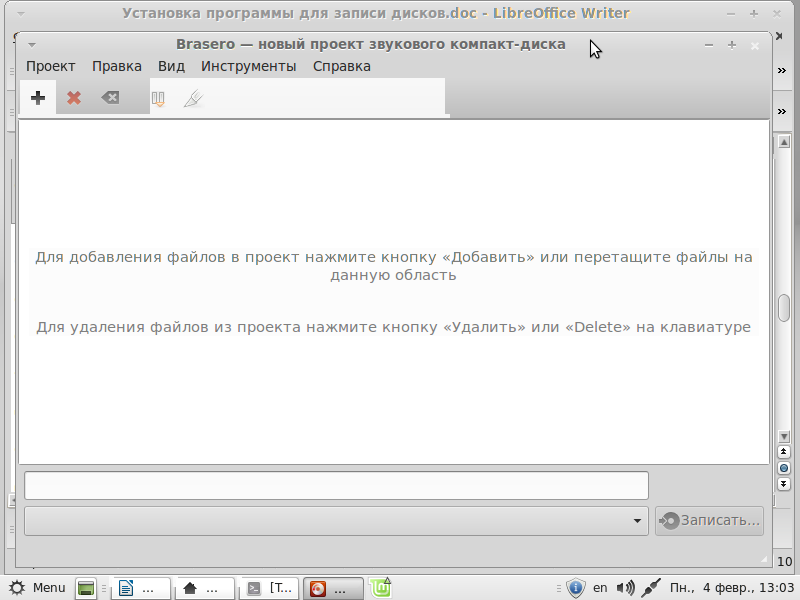Open the Справка menu
The image size is (800, 600).
tap(341, 66)
